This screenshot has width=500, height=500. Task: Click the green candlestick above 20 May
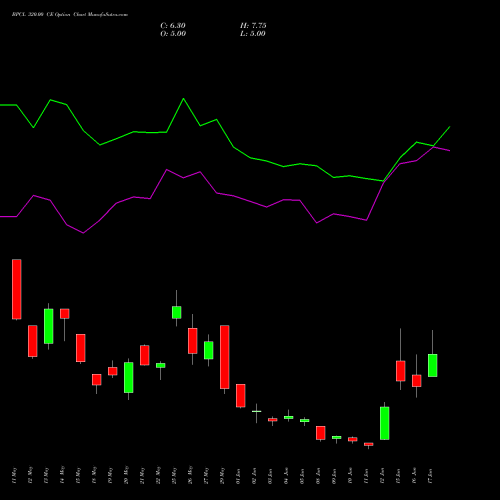point(129,377)
